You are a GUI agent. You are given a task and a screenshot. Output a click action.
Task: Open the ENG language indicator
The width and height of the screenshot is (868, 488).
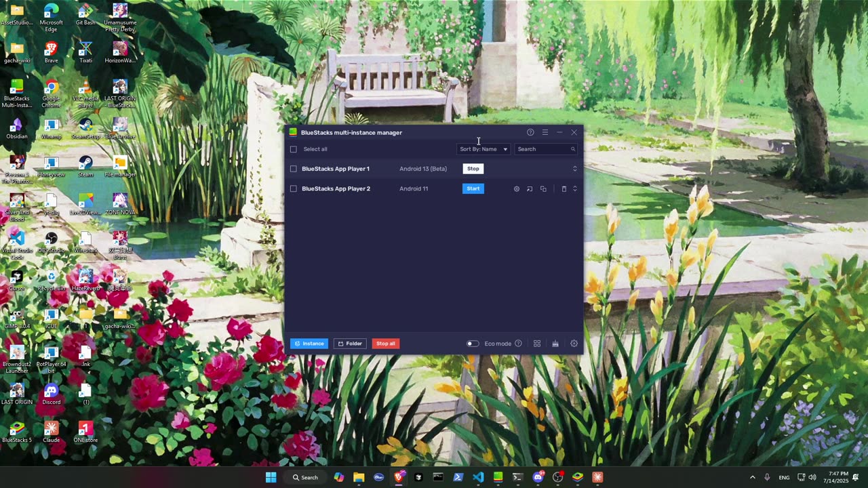(x=784, y=477)
